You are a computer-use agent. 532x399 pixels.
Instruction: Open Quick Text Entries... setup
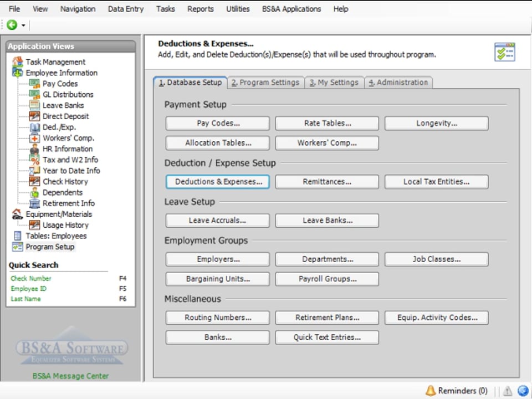coord(327,337)
